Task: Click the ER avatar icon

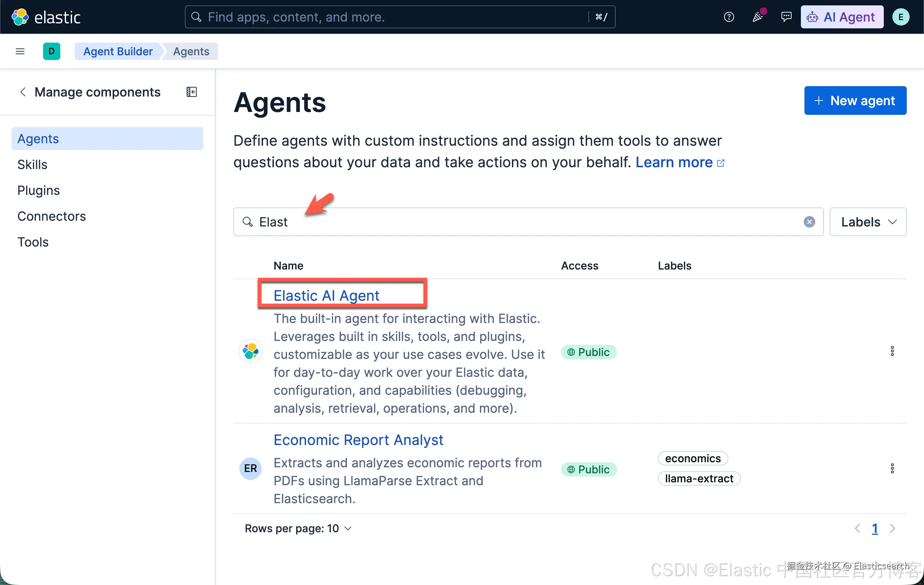Action: (x=251, y=468)
